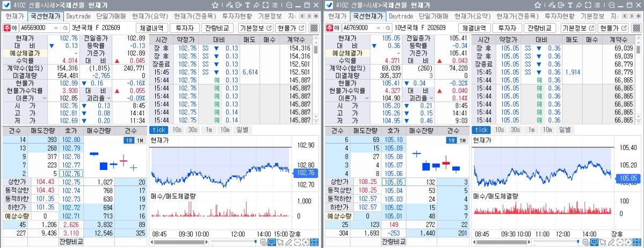Click add-tab plus icon in 10년국채 window

pyautogui.click(x=638, y=16)
